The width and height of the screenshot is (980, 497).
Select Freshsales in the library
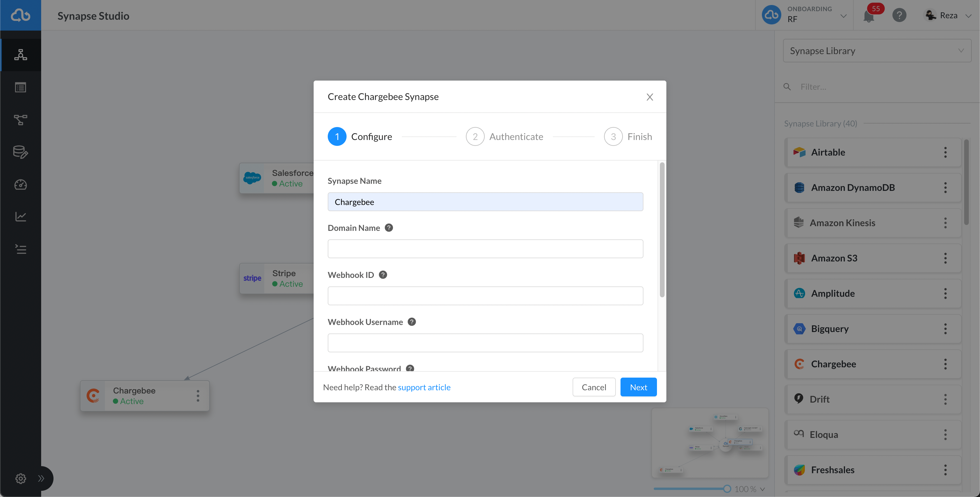click(873, 470)
